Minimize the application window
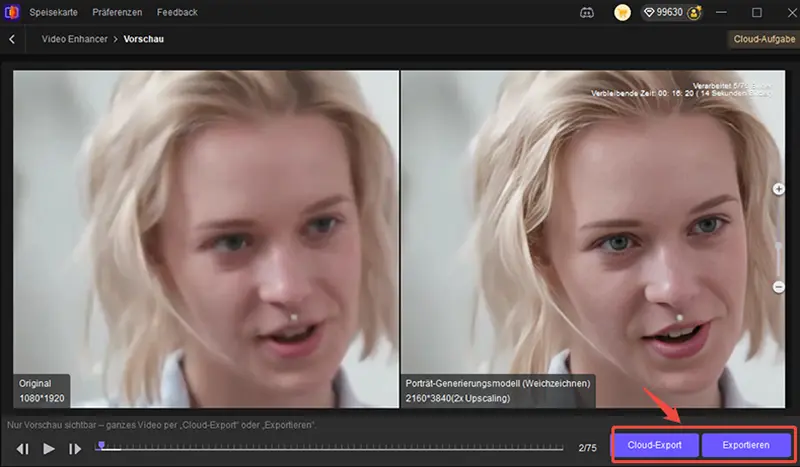 pyautogui.click(x=721, y=12)
